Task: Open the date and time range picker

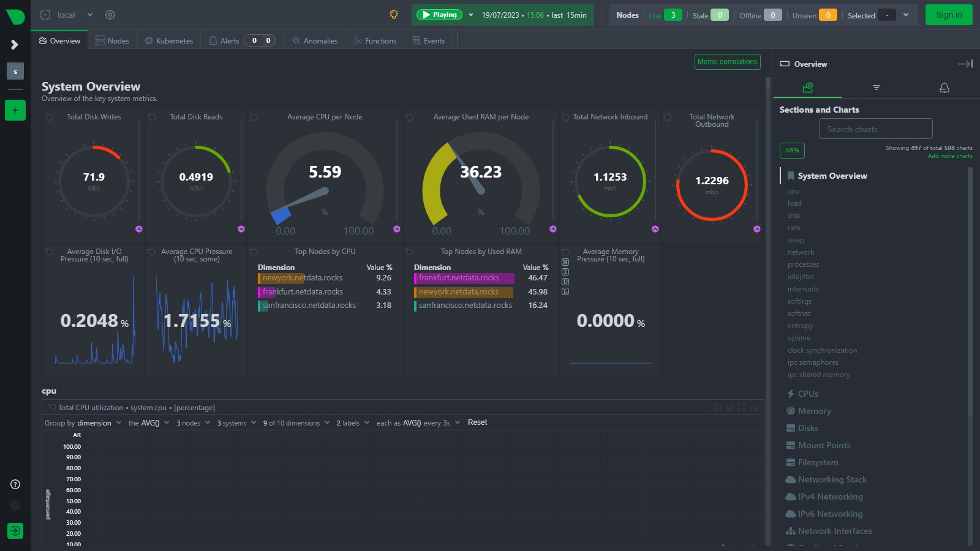Action: [533, 15]
